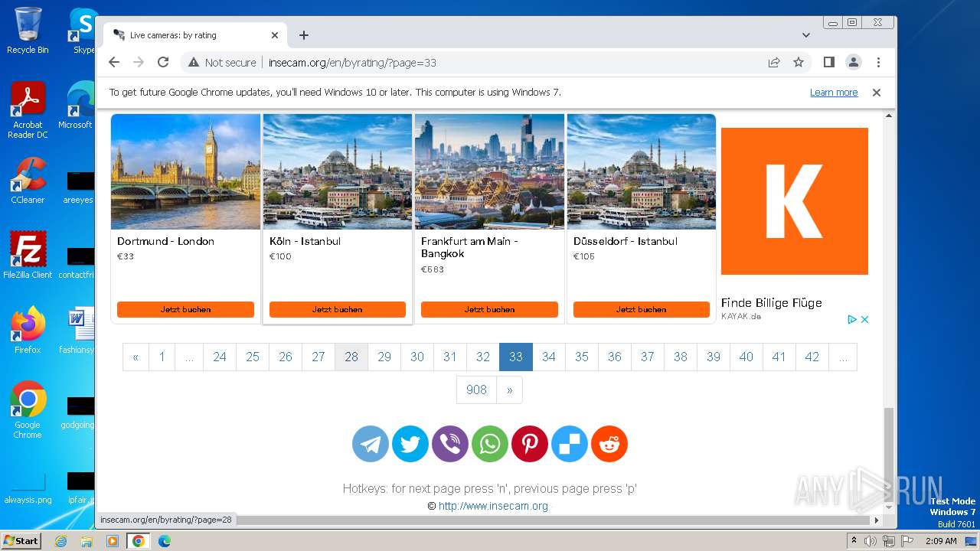The image size is (980, 551).
Task: Go to page 1
Action: tap(162, 357)
